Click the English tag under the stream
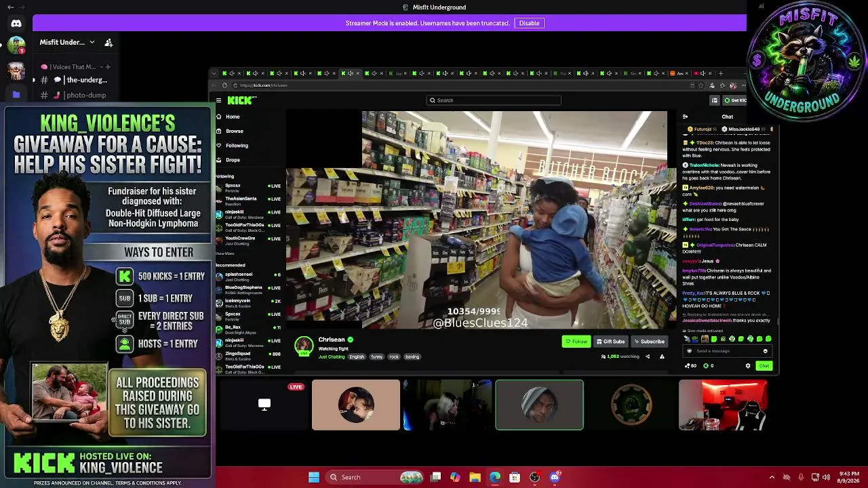 point(357,357)
